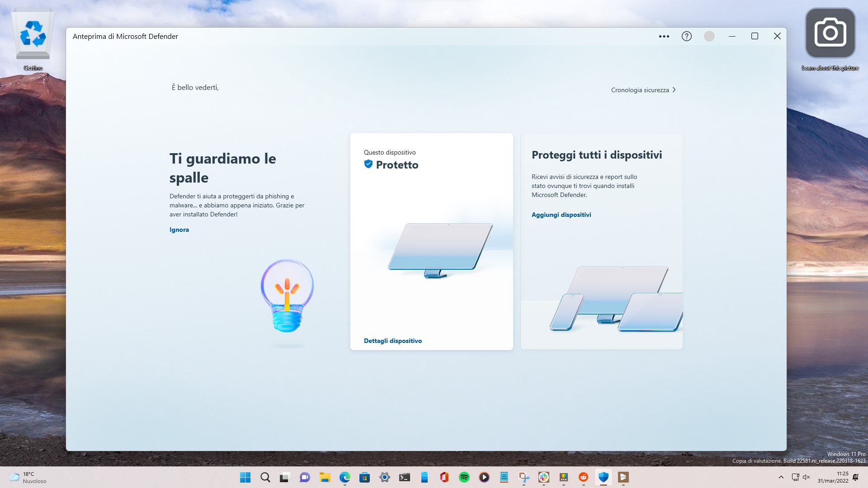Click the Microsoft Defender shield taskbar icon

(603, 477)
